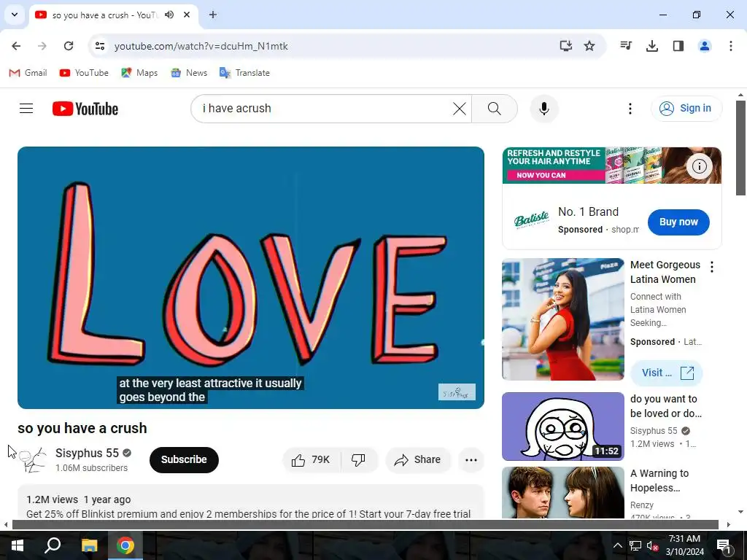The image size is (747, 560).
Task: Open 'A Warning to Hopeless' video thumbnail
Action: click(x=562, y=492)
